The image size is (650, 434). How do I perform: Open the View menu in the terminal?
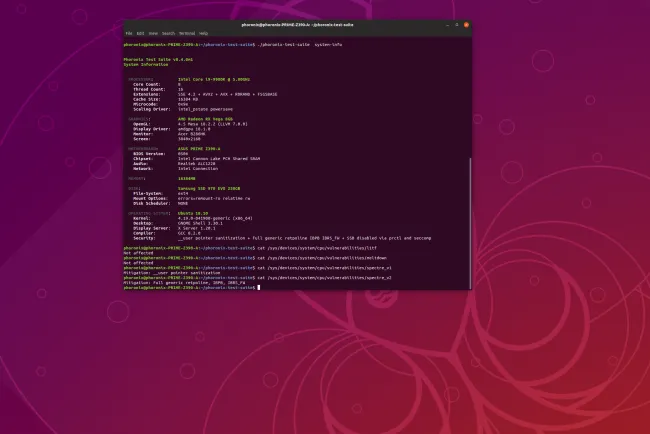click(x=153, y=33)
